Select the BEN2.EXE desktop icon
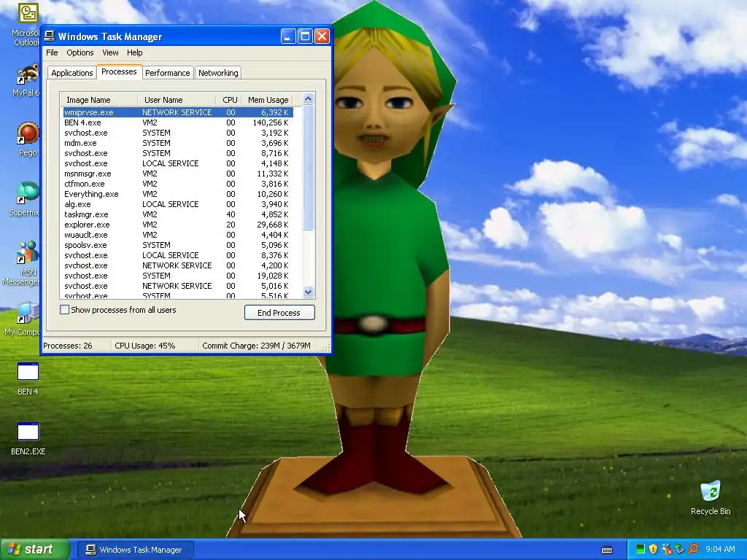The image size is (747, 560). [28, 432]
